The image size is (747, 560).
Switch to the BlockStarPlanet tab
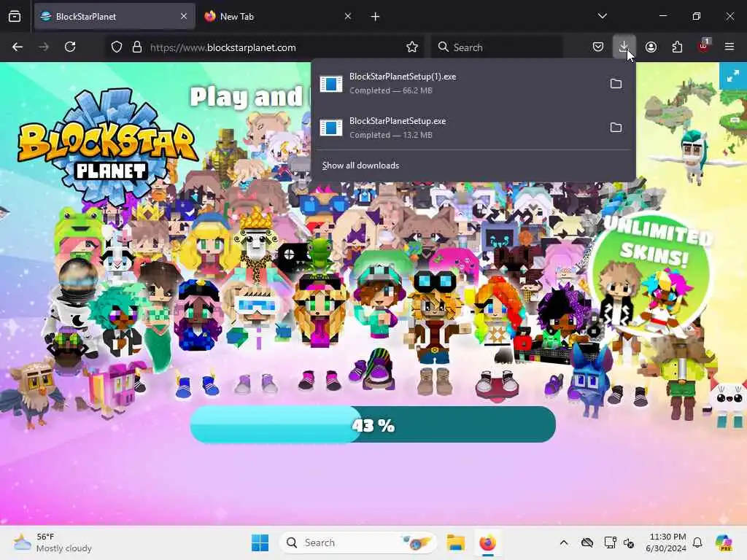click(x=115, y=16)
